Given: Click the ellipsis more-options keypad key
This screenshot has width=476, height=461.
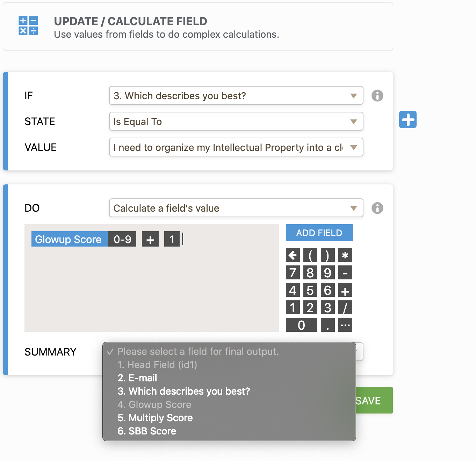Looking at the screenshot, I should click(345, 325).
